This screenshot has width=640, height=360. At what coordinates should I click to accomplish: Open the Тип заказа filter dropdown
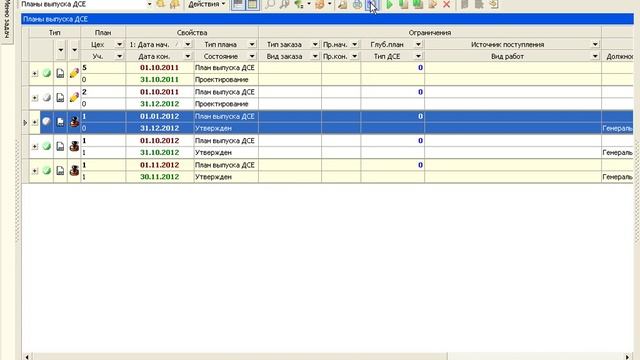[315, 44]
